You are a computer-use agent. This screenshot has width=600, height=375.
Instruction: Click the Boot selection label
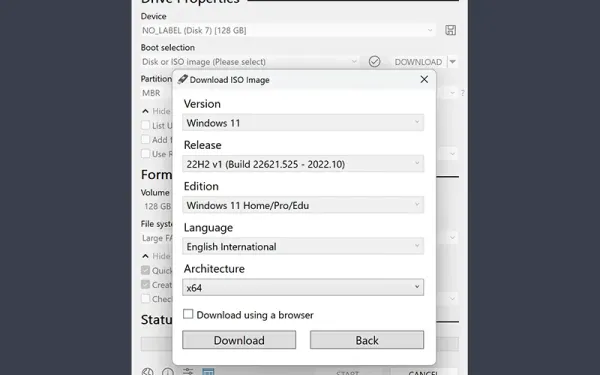[168, 47]
